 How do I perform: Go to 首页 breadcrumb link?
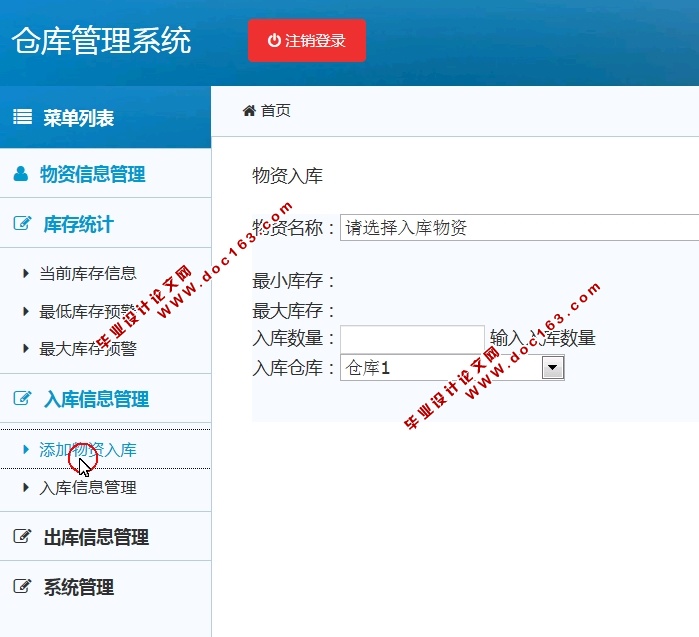click(275, 111)
